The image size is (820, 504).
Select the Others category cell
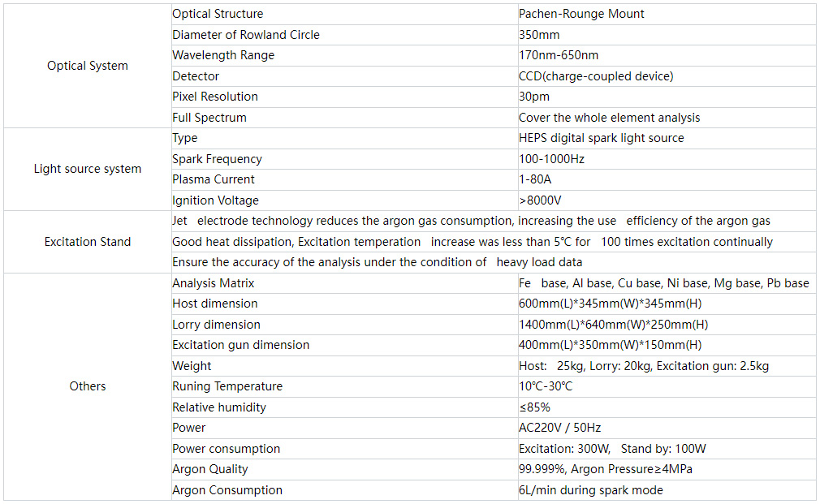[x=88, y=386]
